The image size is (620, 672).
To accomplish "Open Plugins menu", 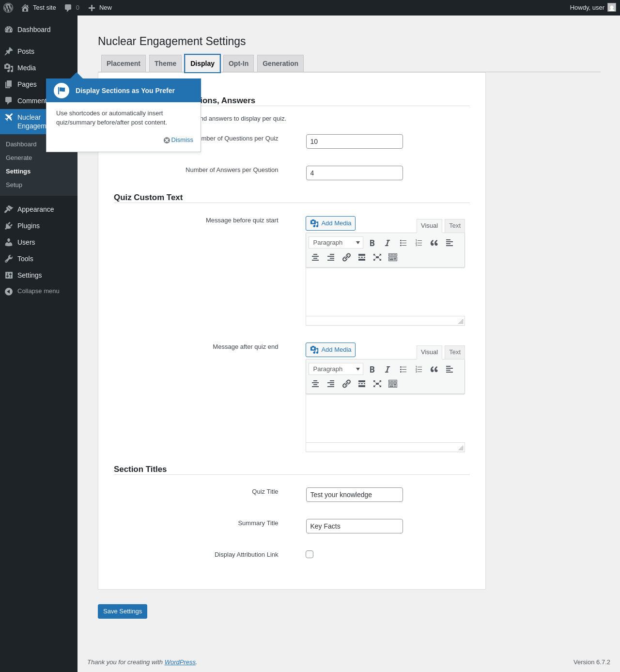I will 39,226.
